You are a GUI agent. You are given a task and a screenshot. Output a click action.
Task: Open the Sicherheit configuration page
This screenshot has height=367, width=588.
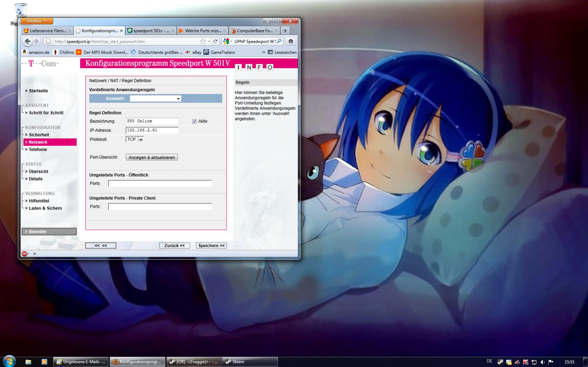pos(39,135)
